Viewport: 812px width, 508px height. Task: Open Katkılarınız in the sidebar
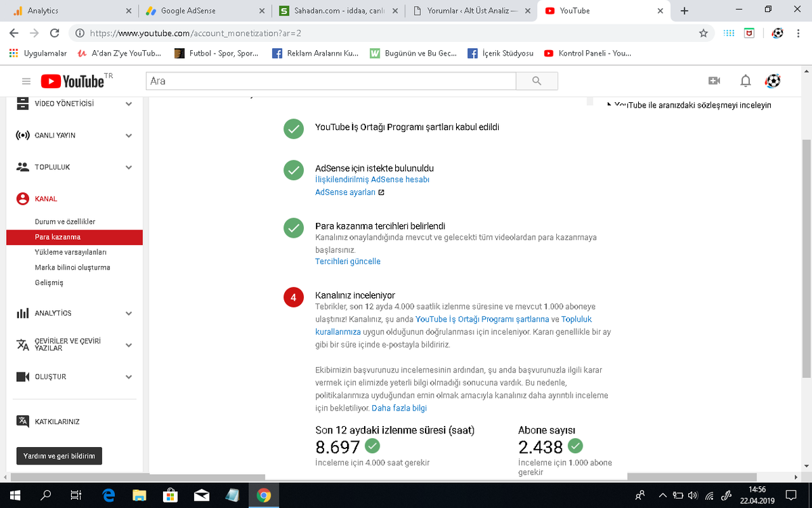click(x=57, y=421)
